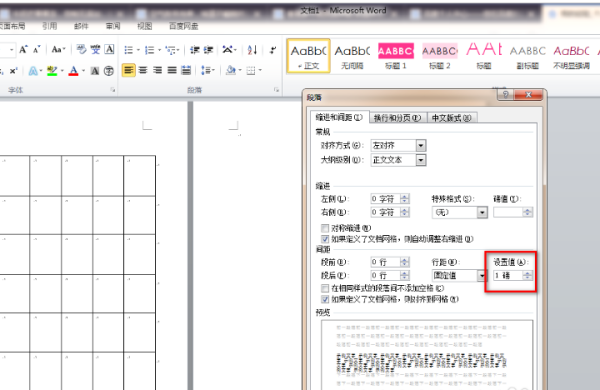The image size is (600, 390).
Task: Open the 视图 ribbon tab
Action: [145, 26]
